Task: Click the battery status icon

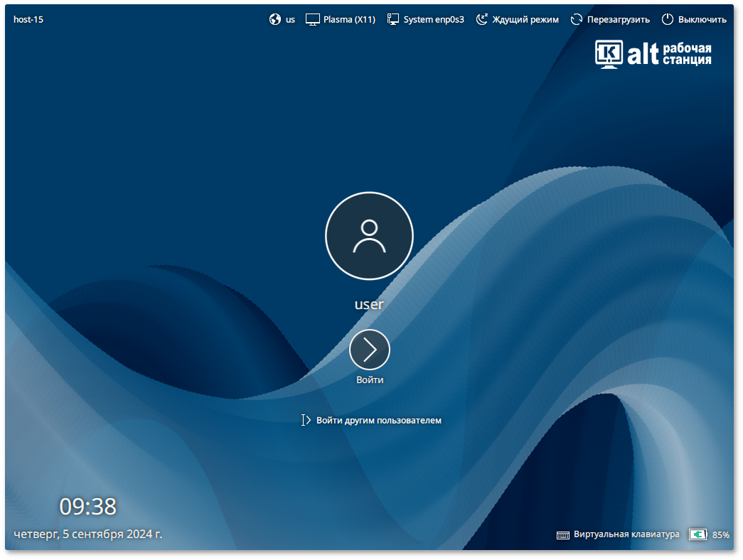Action: coord(697,534)
